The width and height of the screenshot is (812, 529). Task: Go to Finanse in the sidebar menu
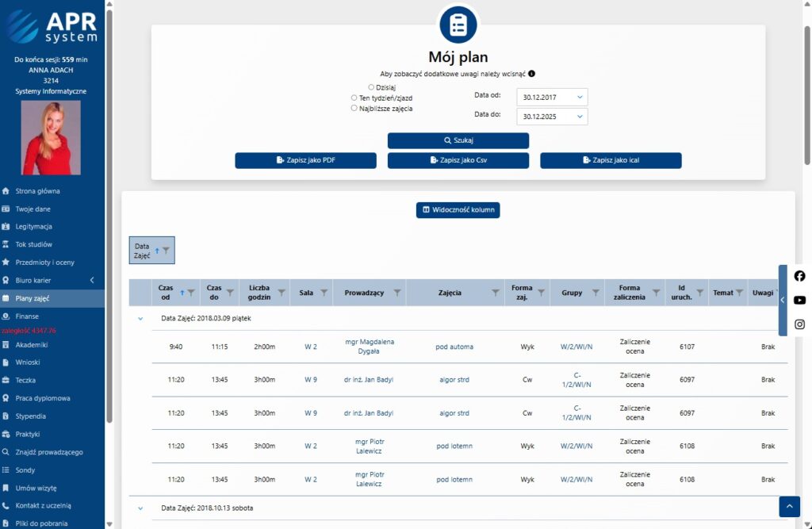[x=27, y=316]
